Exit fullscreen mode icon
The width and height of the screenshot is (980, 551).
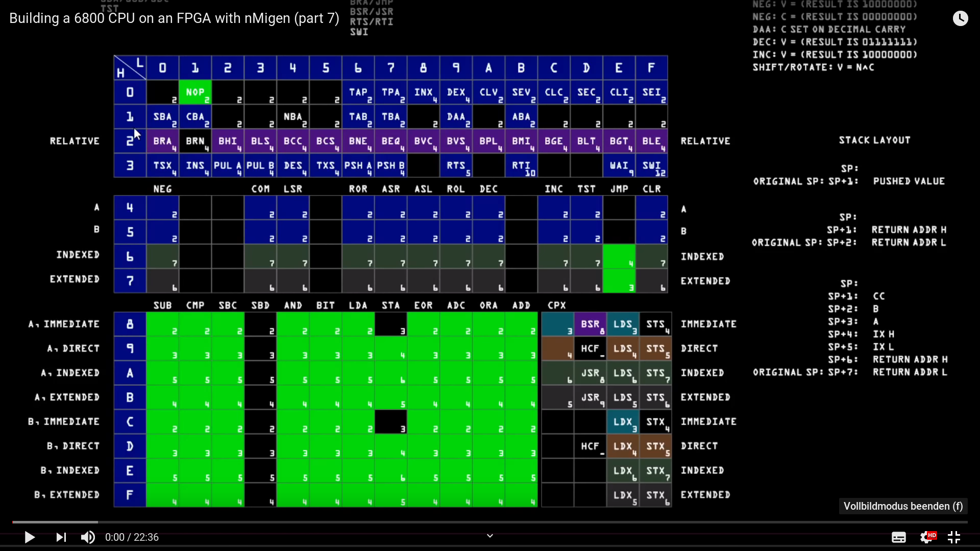coord(954,537)
